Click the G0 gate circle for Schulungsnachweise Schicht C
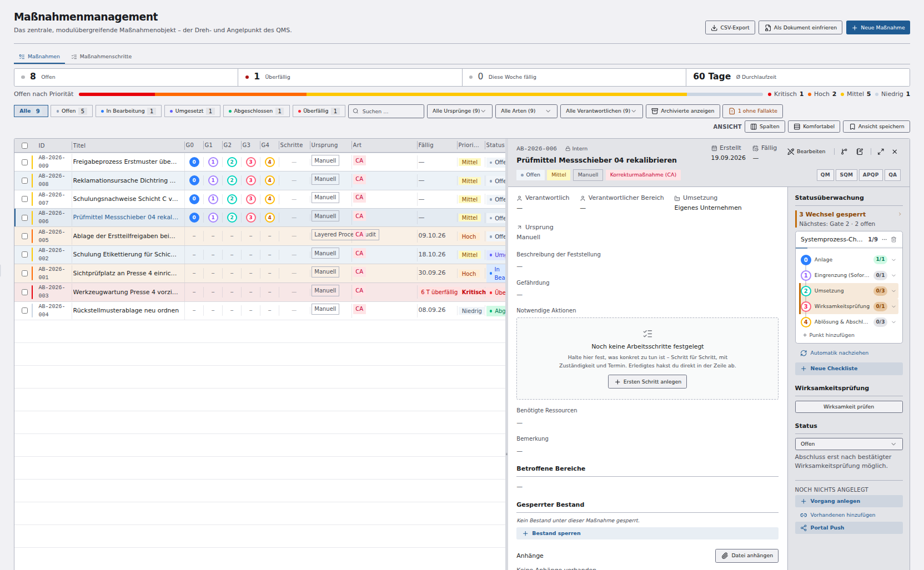This screenshot has width=924, height=570. click(x=194, y=199)
